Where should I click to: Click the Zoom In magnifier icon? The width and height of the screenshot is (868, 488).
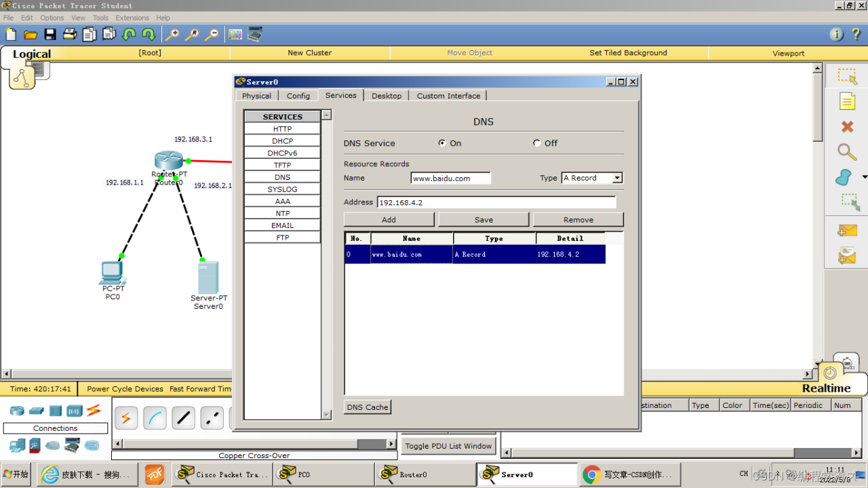[x=172, y=35]
